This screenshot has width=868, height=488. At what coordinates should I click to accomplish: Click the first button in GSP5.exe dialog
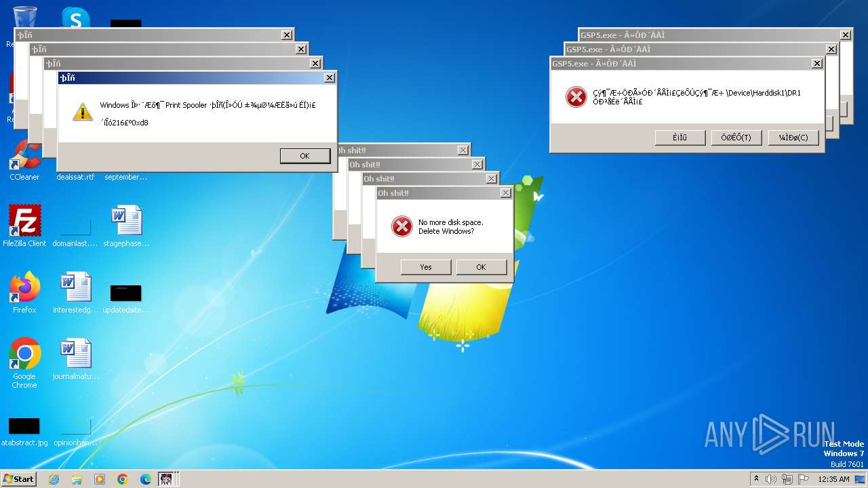pyautogui.click(x=679, y=138)
